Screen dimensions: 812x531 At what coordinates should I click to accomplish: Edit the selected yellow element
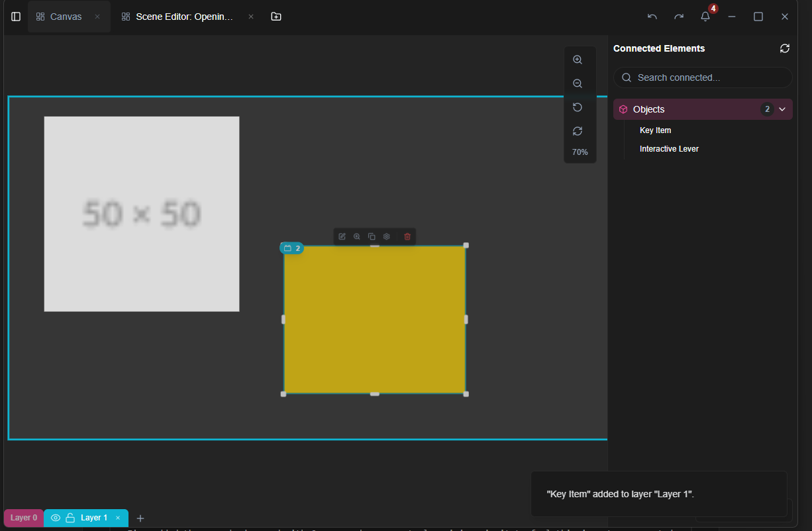tap(342, 236)
